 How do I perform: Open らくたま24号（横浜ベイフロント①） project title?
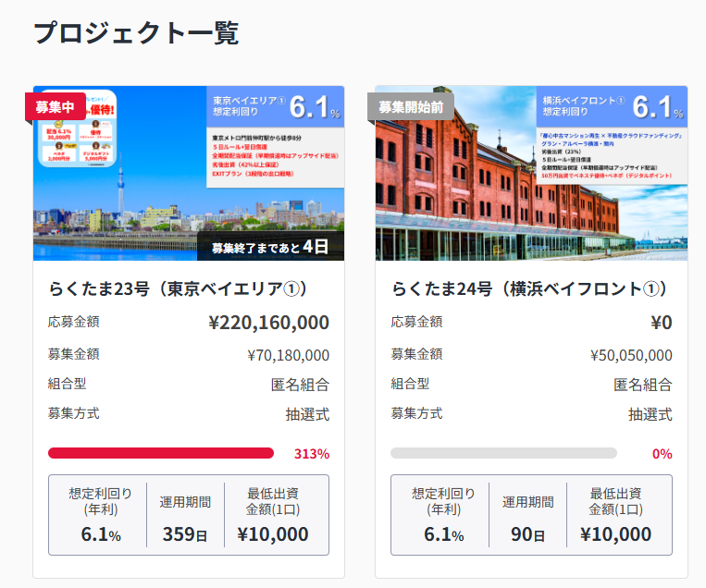point(530,288)
